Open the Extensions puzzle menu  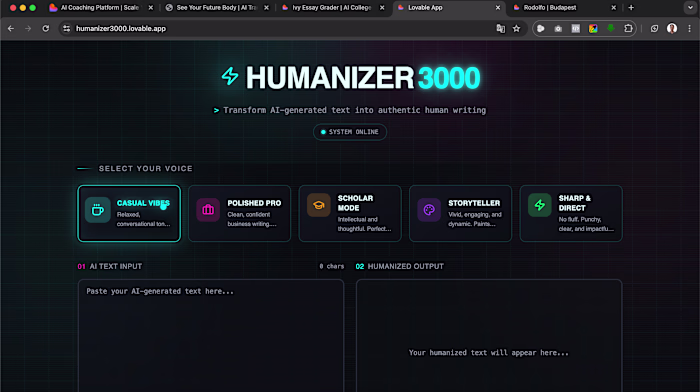(628, 29)
